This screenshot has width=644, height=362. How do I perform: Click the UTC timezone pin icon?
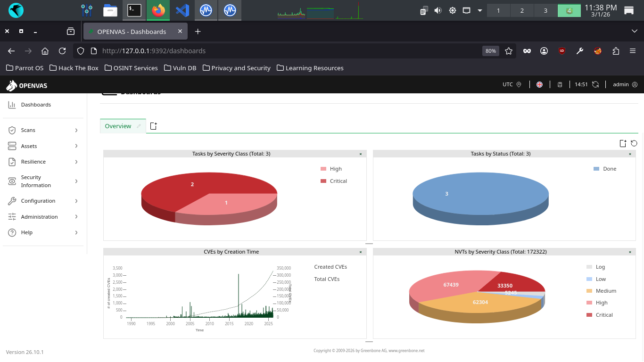519,84
